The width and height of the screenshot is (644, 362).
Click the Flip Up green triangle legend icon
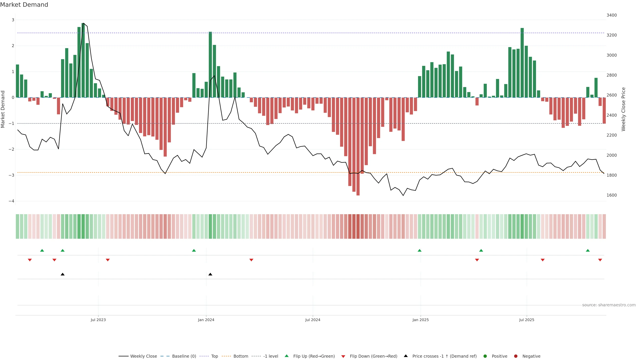(x=286, y=356)
